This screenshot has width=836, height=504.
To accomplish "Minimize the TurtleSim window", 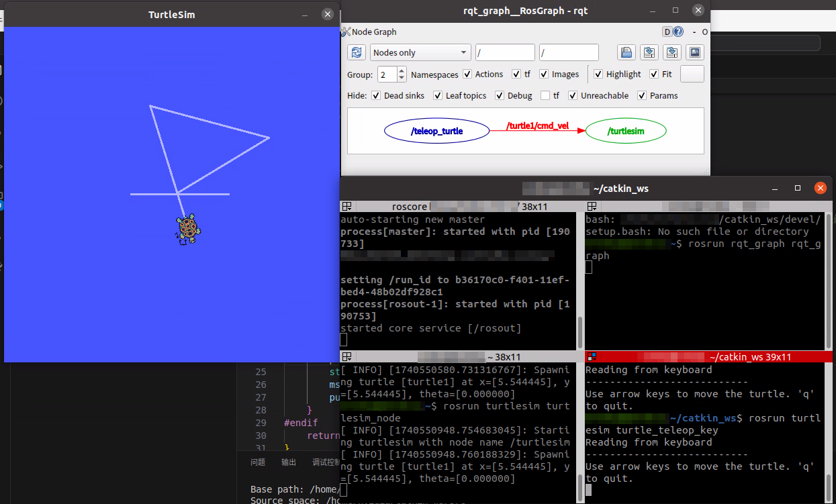I will [x=305, y=14].
